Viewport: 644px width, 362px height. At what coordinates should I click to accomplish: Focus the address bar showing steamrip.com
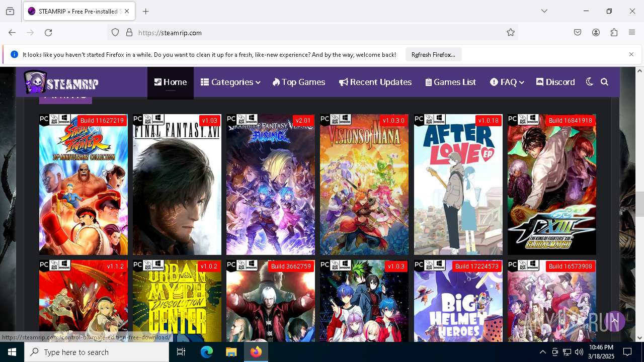[x=313, y=33]
